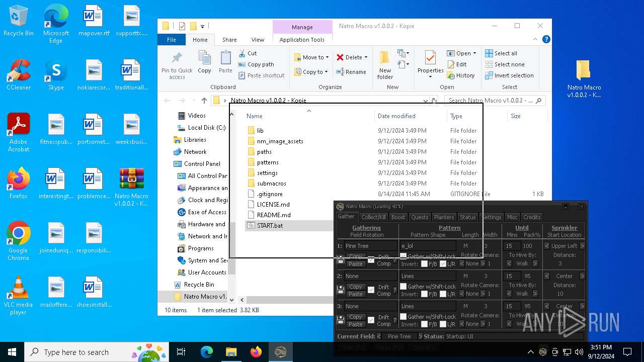Switch to the Planters tab
This screenshot has height=362, width=644.
444,217
